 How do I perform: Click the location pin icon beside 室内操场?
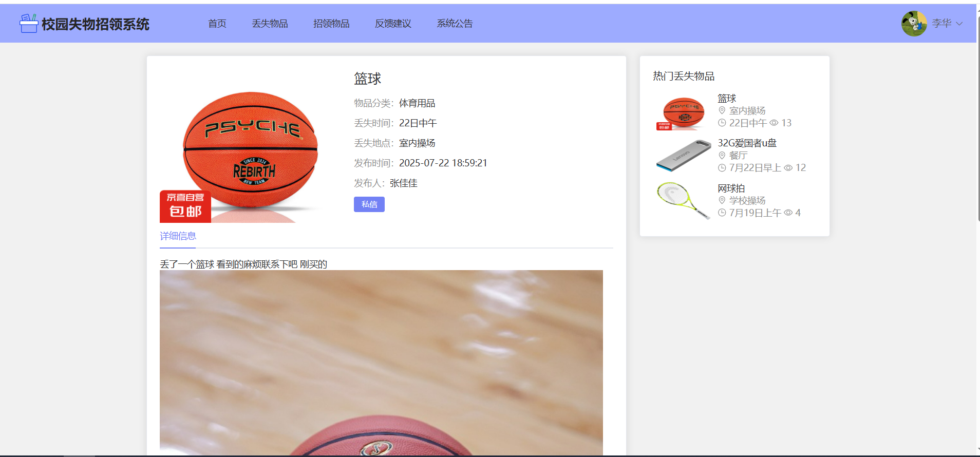point(722,111)
